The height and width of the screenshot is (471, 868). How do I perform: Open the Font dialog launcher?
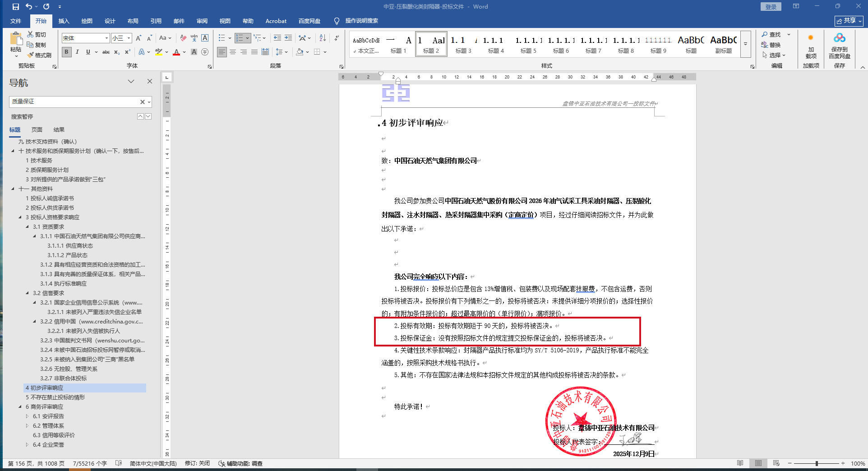(210, 66)
